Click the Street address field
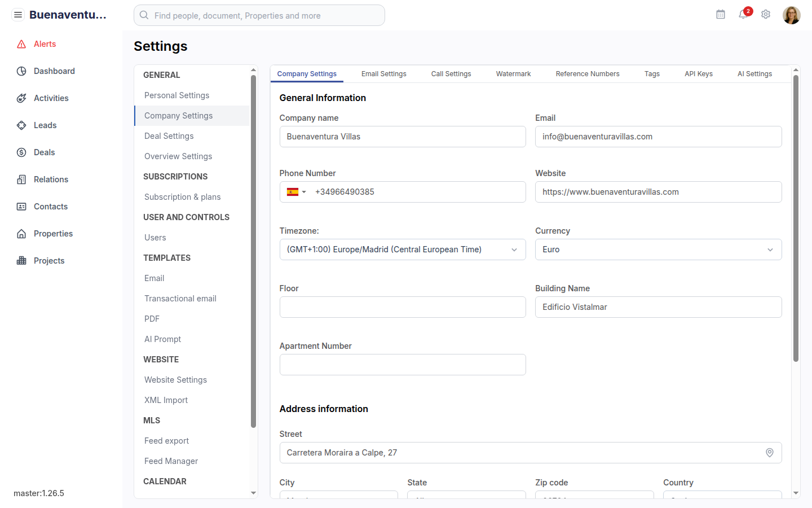The image size is (812, 508). click(x=531, y=453)
